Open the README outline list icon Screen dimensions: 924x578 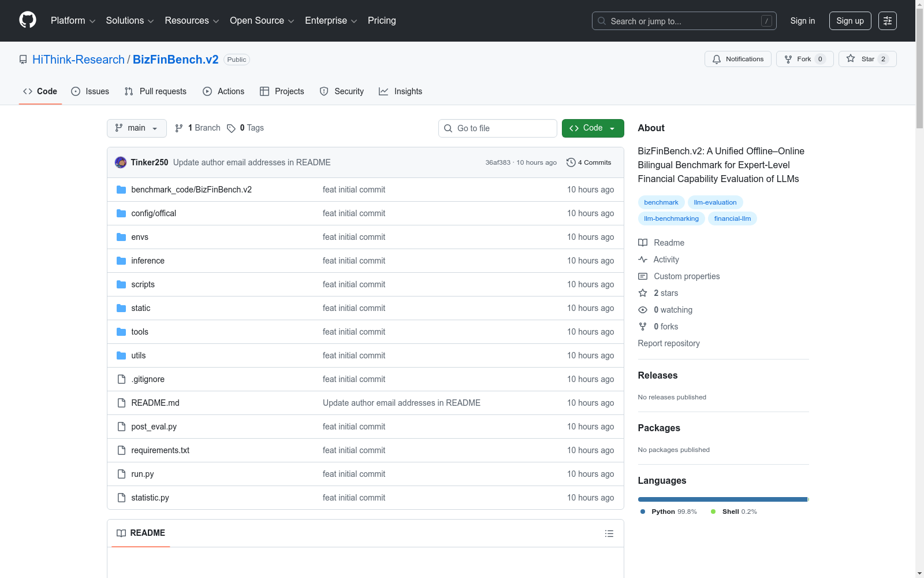click(609, 533)
